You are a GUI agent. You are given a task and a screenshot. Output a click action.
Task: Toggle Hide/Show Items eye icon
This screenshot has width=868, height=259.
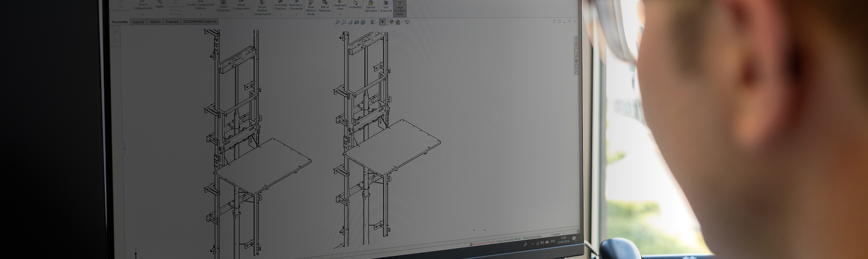tap(382, 22)
